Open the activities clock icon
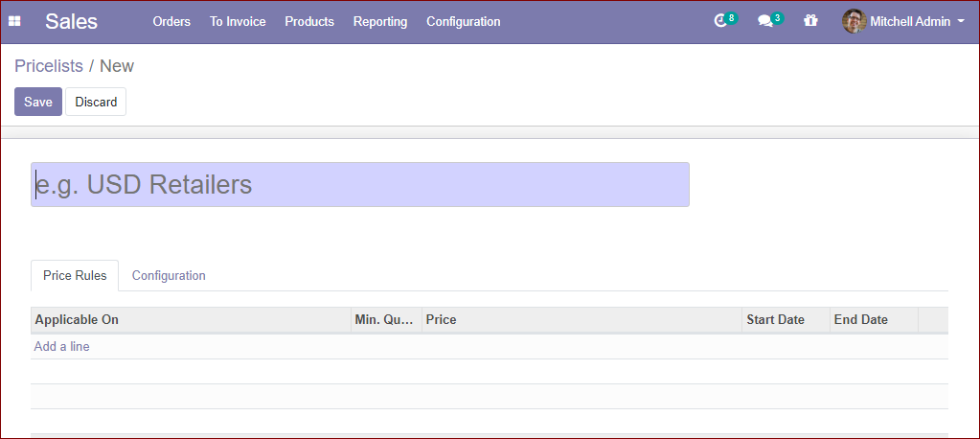The width and height of the screenshot is (980, 439). tap(720, 21)
